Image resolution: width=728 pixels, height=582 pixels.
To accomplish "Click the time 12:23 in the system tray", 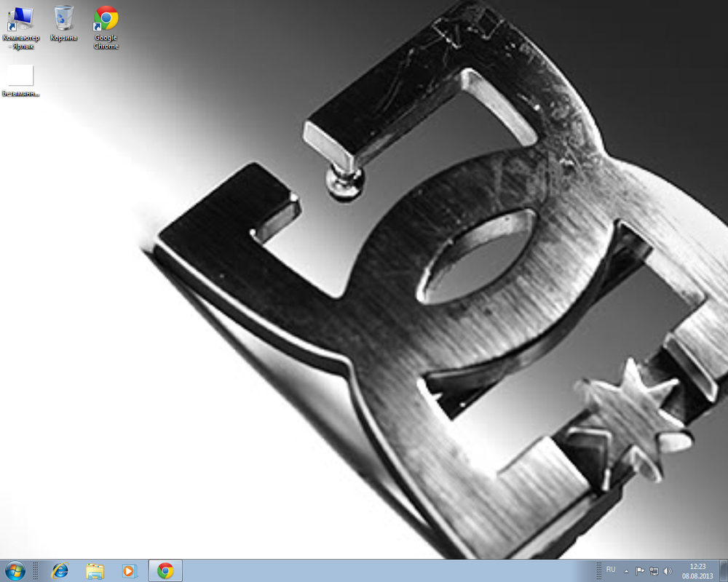I will [x=698, y=566].
